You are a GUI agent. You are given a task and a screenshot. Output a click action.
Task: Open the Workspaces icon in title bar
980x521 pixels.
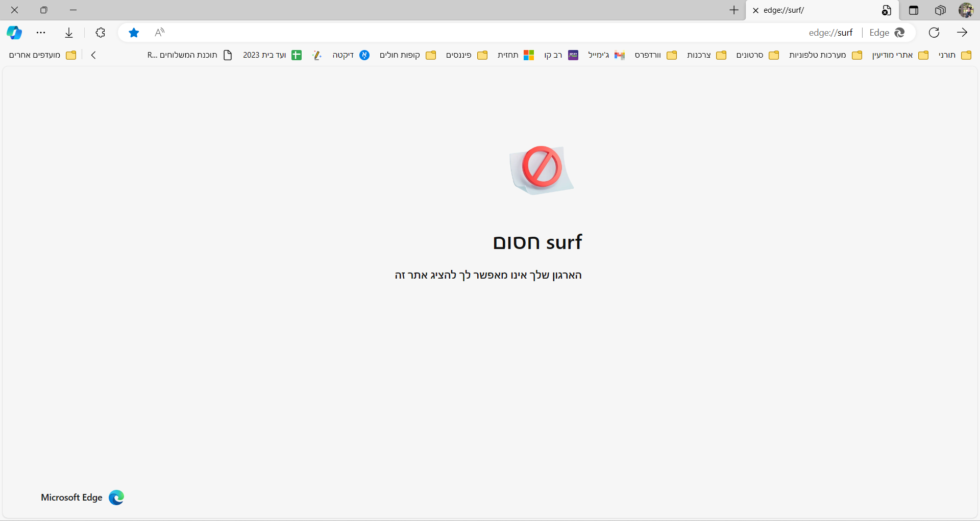(x=940, y=10)
